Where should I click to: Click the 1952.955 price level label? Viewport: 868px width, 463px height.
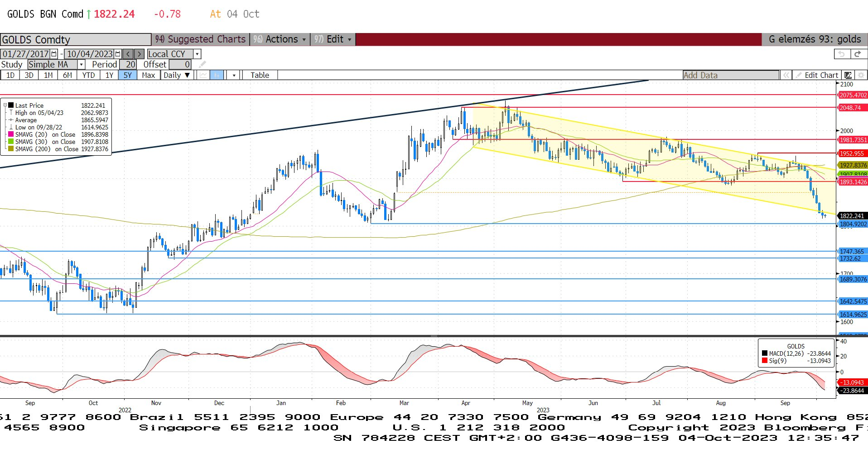point(853,153)
